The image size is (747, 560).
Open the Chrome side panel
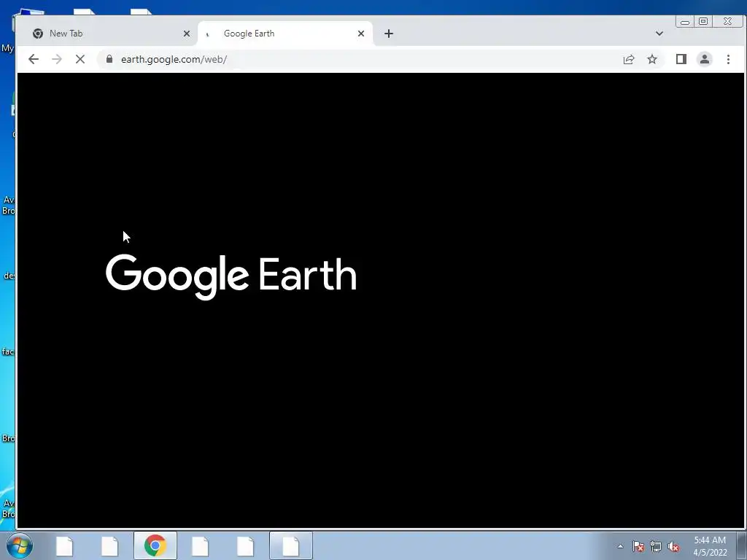coord(681,59)
